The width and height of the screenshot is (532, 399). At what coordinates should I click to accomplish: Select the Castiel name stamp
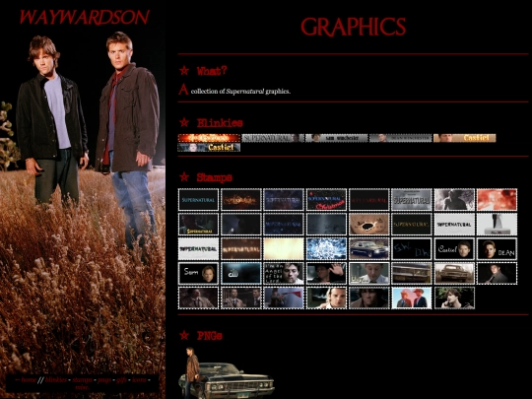coord(454,248)
